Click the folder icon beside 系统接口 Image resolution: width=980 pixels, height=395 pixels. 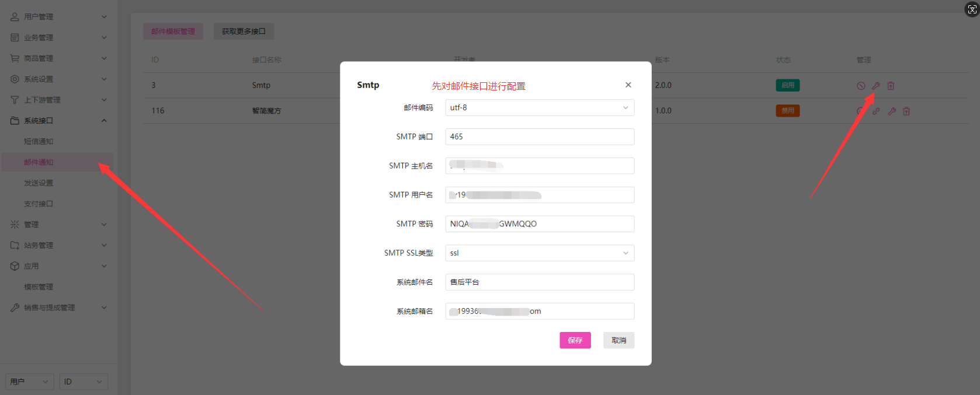15,121
